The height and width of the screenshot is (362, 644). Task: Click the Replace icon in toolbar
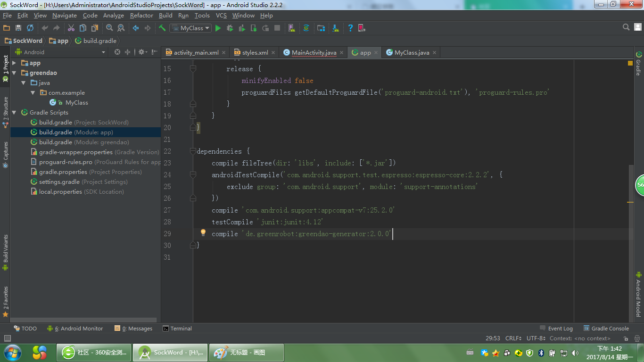tap(121, 28)
